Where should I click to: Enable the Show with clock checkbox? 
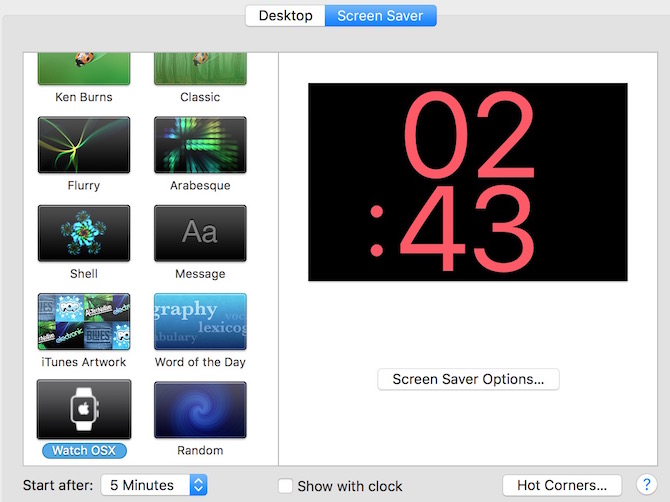[286, 486]
